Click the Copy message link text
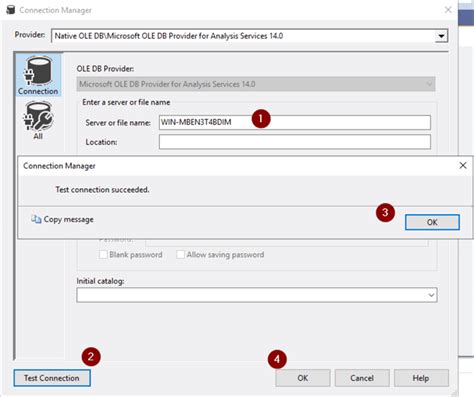The height and width of the screenshot is (397, 474). click(x=69, y=219)
